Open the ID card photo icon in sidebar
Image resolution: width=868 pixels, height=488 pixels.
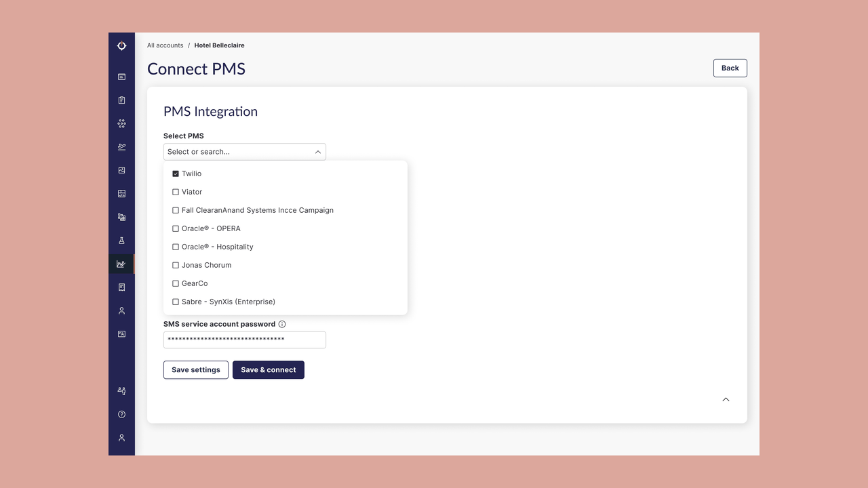pos(121,334)
